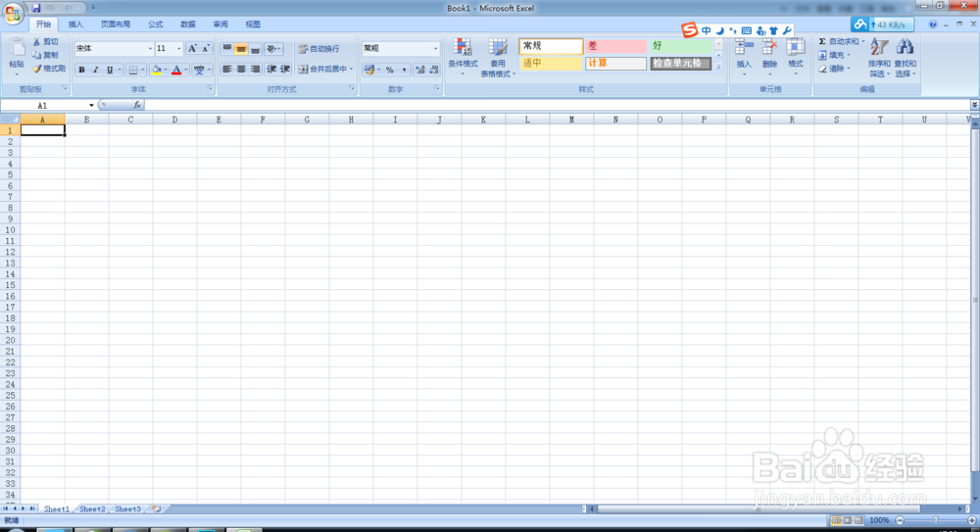Open Excel help question-mark icon
Image resolution: width=980 pixels, height=532 pixels.
[x=933, y=24]
